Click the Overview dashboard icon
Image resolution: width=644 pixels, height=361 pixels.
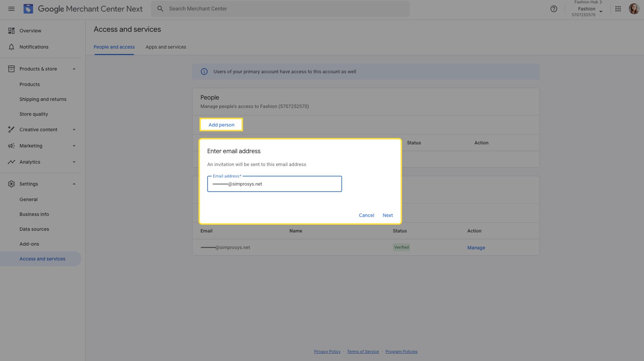tap(11, 31)
